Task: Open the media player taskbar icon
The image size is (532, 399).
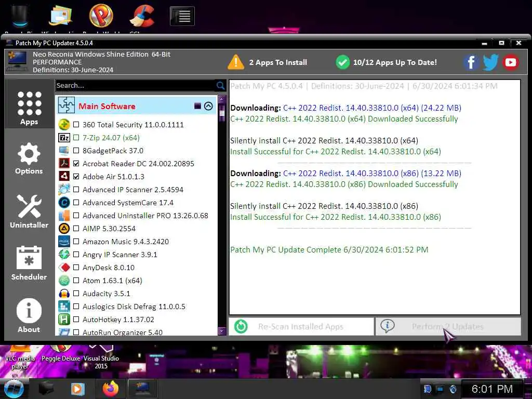Action: (x=78, y=389)
